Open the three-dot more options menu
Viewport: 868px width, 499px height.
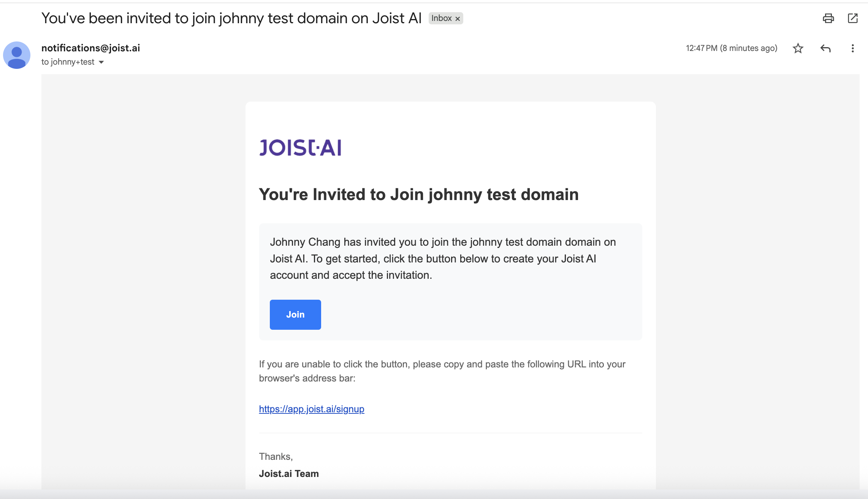[852, 48]
